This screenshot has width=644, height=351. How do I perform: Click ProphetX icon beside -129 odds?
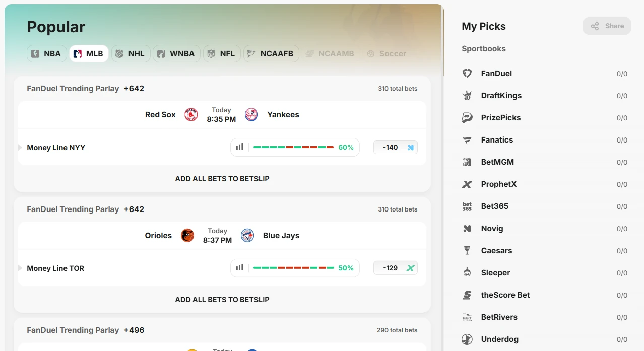(410, 268)
